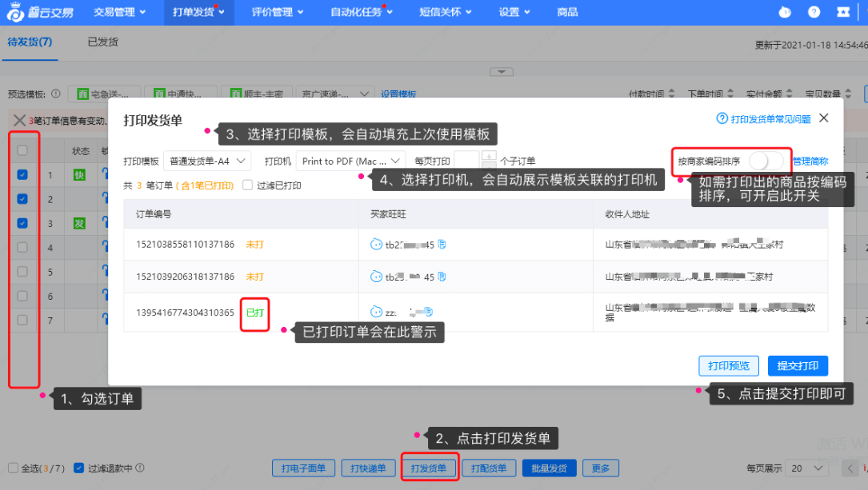Click the 打发货单 button
The height and width of the screenshot is (490, 868).
coord(429,468)
